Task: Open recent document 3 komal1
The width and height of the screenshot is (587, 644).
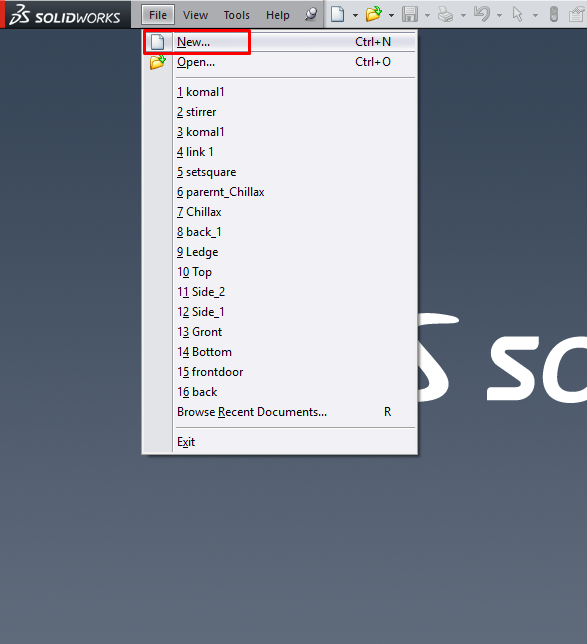Action: tap(280, 132)
